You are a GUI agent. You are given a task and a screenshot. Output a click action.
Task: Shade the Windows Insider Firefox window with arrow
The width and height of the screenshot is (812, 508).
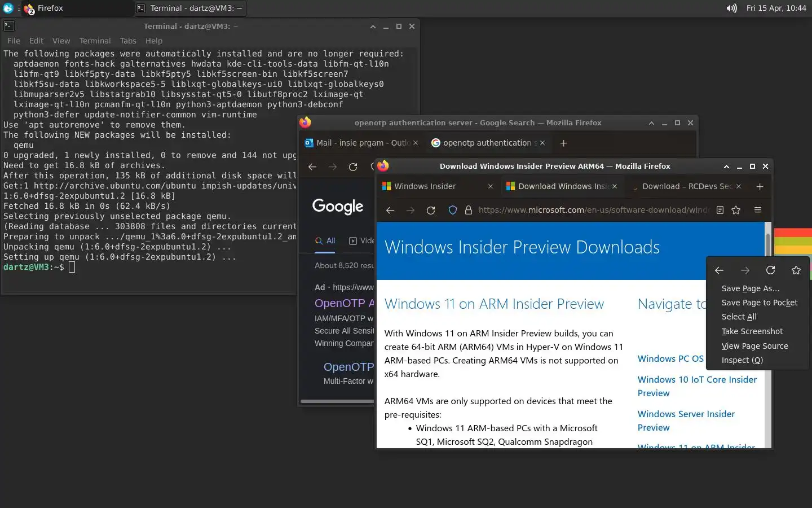click(x=726, y=166)
